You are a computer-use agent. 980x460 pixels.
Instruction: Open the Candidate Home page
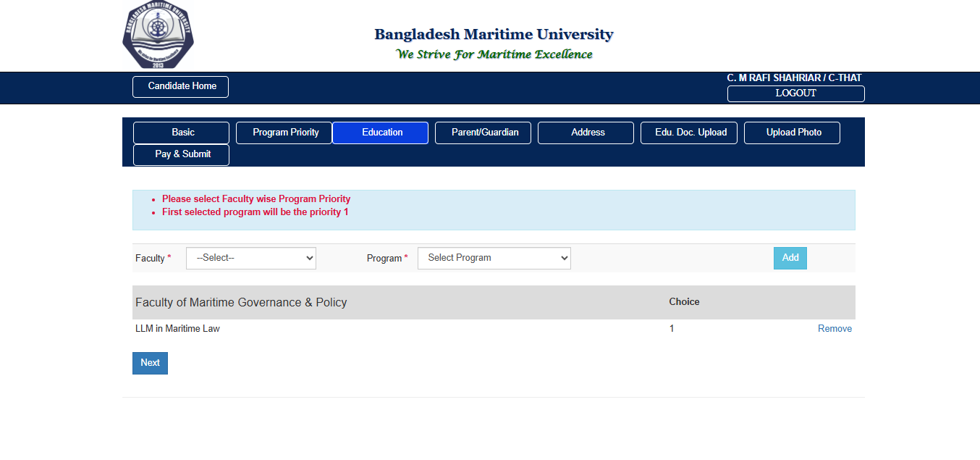180,86
